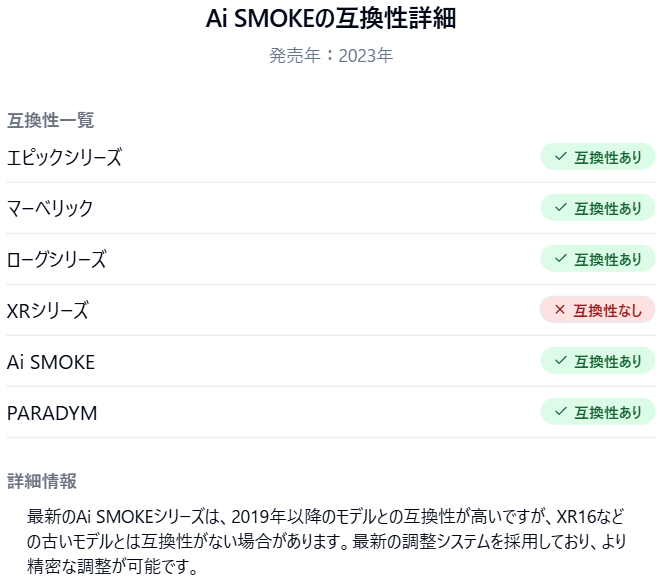Screen dimensions: 665x581
Task: Click the 互換性一覧 section heading
Action: tap(50, 120)
